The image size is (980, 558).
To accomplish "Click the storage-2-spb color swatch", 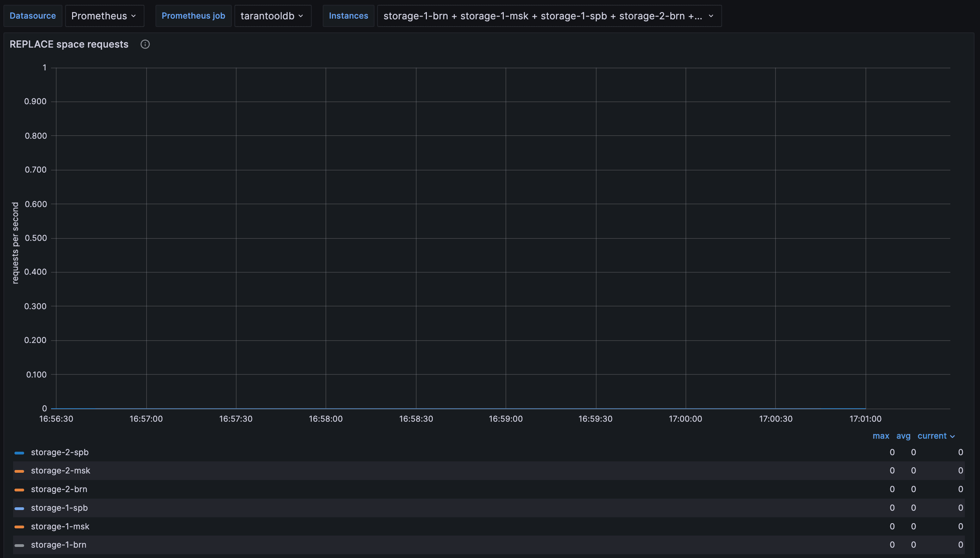I will pos(19,453).
